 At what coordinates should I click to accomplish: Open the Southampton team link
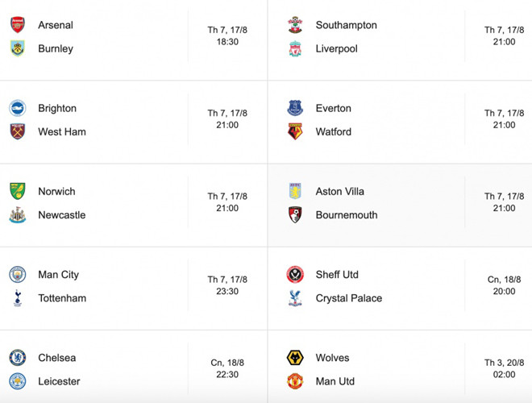click(x=346, y=25)
